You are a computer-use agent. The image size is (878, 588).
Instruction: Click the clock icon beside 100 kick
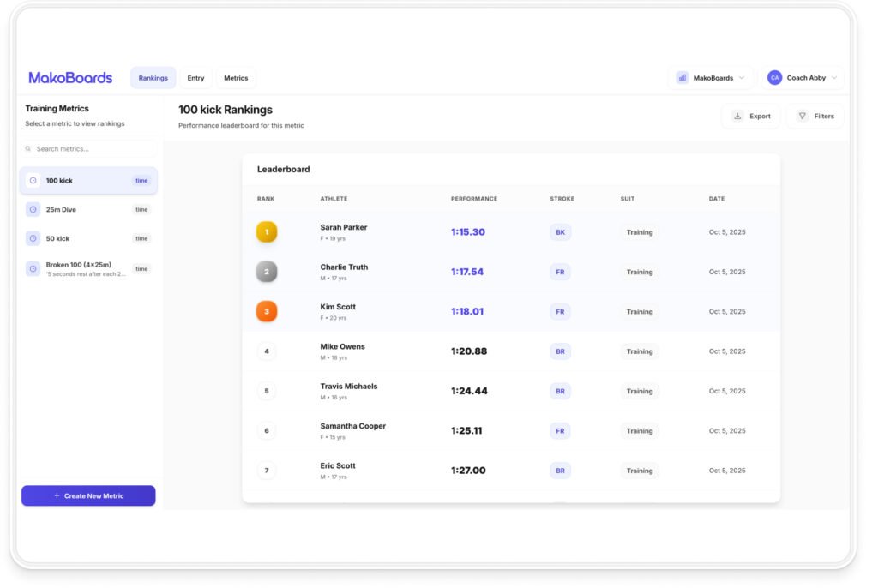click(x=33, y=181)
